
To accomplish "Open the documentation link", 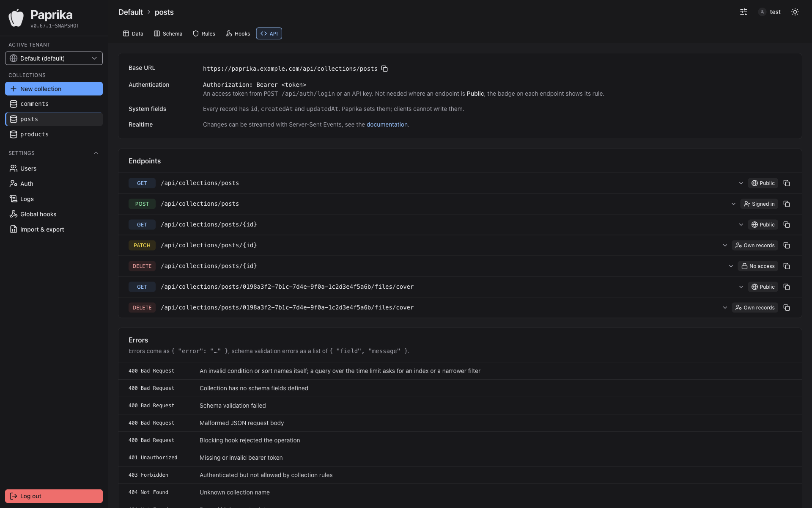I will (387, 124).
